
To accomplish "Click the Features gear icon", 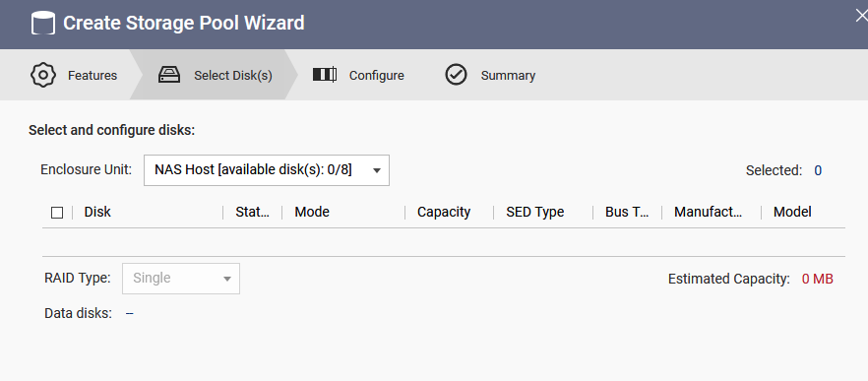I will [43, 75].
